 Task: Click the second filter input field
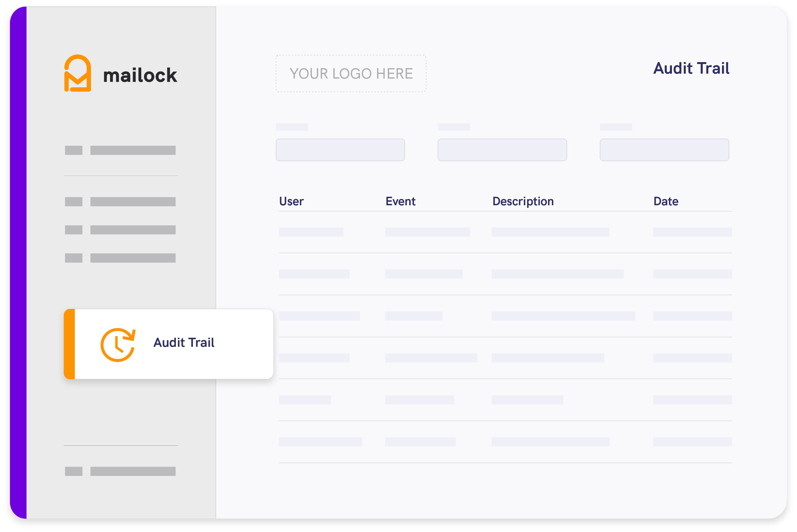(502, 149)
